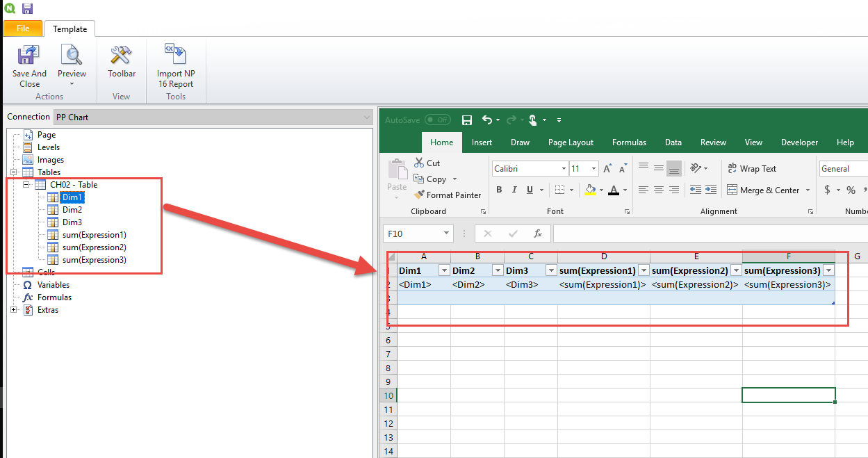This screenshot has width=868, height=458.
Task: Toggle bold formatting
Action: tap(499, 189)
